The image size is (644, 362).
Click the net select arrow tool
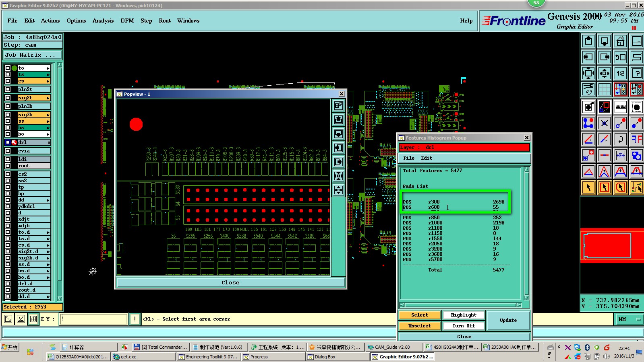637,187
